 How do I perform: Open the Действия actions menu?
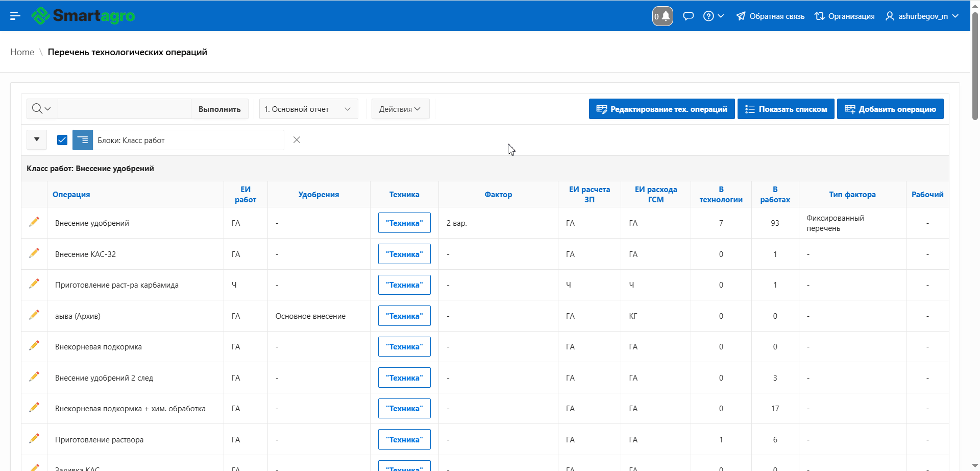pyautogui.click(x=400, y=109)
